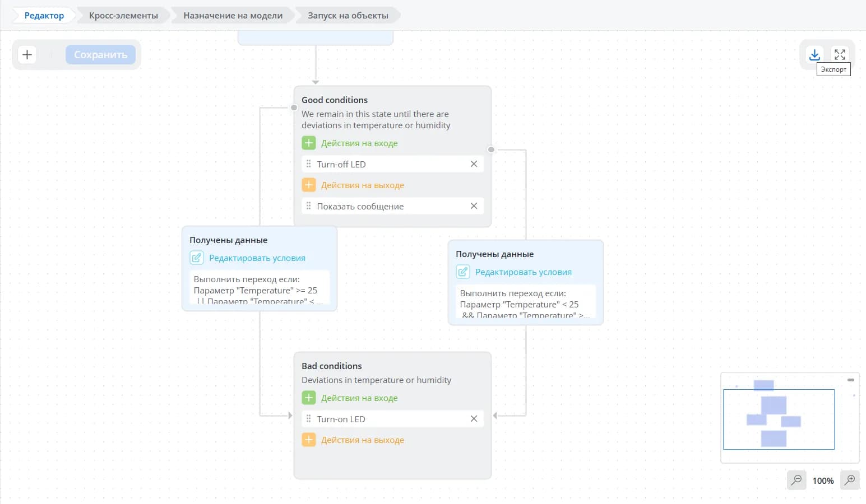Click the Сохранить button
This screenshot has height=504, width=866.
[x=100, y=54]
